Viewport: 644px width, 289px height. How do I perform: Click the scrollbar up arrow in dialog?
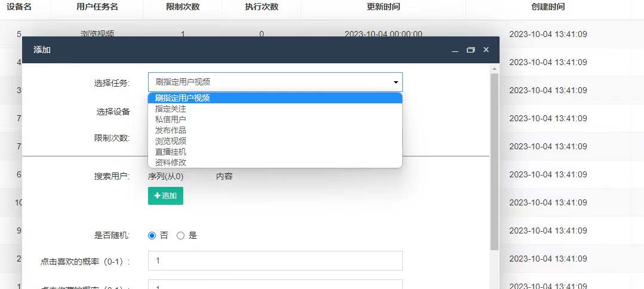[x=494, y=69]
